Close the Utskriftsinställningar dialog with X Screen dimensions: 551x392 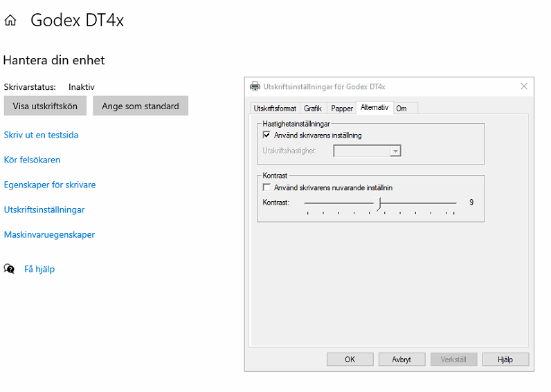pyautogui.click(x=524, y=86)
